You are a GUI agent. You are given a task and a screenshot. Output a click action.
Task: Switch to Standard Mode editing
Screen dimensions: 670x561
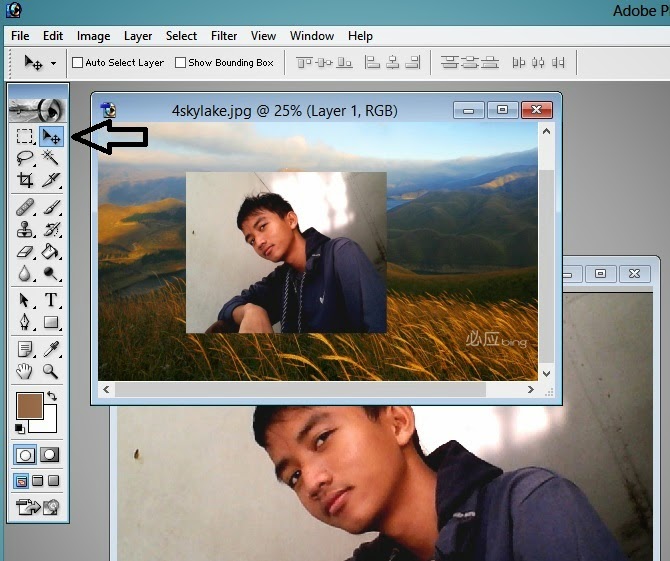25,455
